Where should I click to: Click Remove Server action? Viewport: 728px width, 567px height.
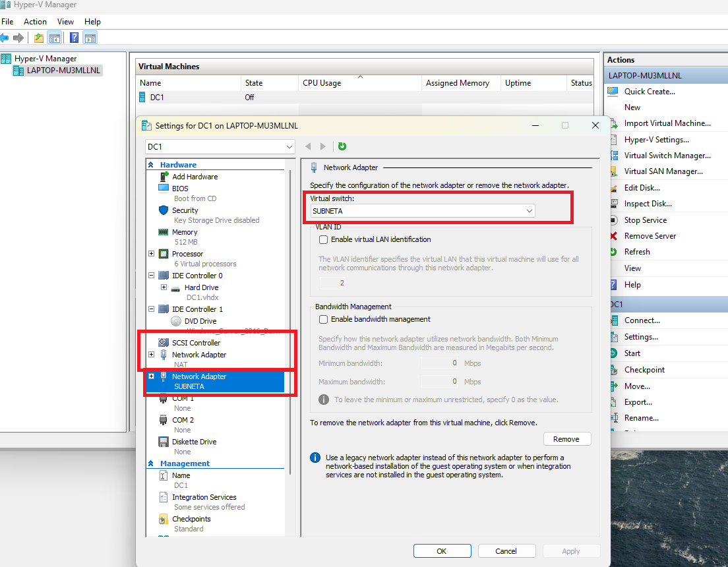tap(650, 236)
